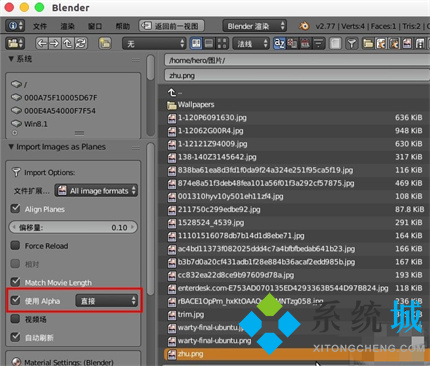
Task: Click the 偏移量 0.10 value slider
Action: click(73, 227)
